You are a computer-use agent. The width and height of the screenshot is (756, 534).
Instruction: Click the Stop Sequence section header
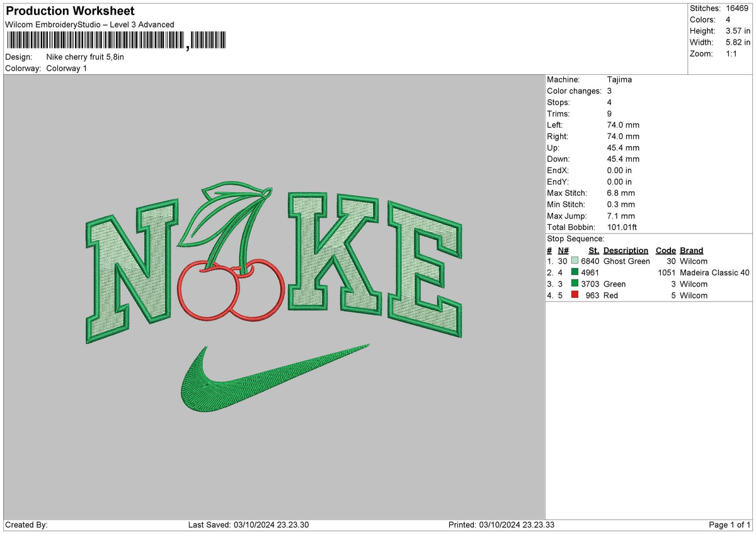[575, 239]
